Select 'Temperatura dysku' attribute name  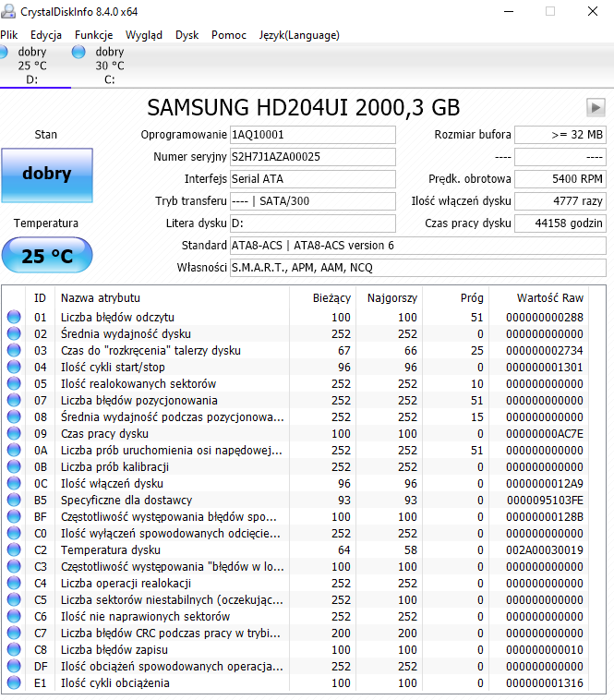[111, 549]
